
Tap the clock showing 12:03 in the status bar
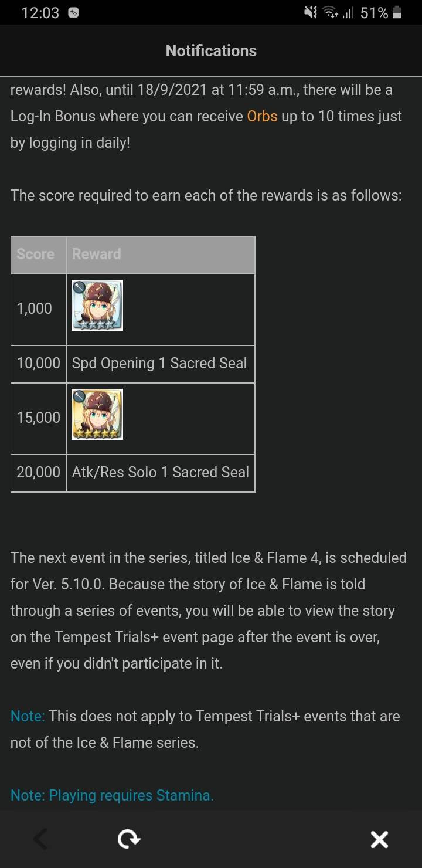pos(40,12)
